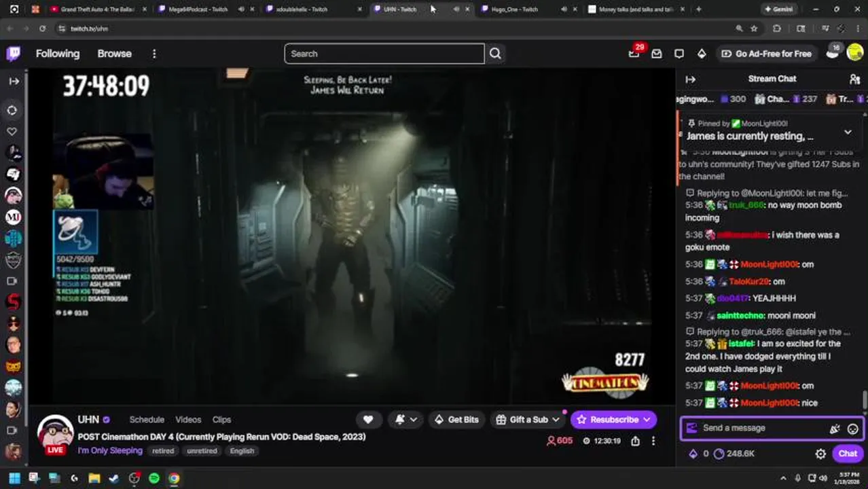Click the chat scrollbar
This screenshot has height=489, width=868.
coord(864,399)
